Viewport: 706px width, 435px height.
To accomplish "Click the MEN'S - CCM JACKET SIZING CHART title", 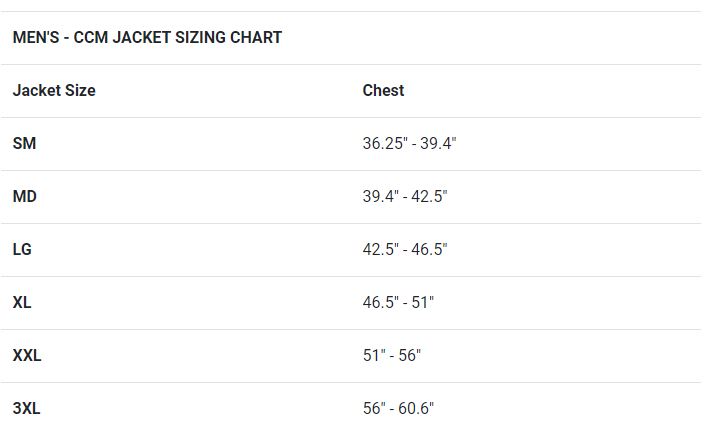I will (147, 38).
